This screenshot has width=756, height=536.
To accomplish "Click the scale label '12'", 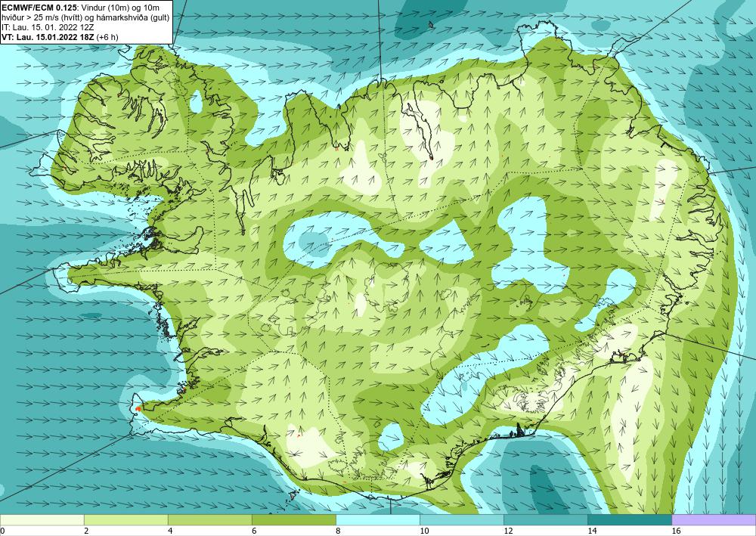I will (507, 531).
